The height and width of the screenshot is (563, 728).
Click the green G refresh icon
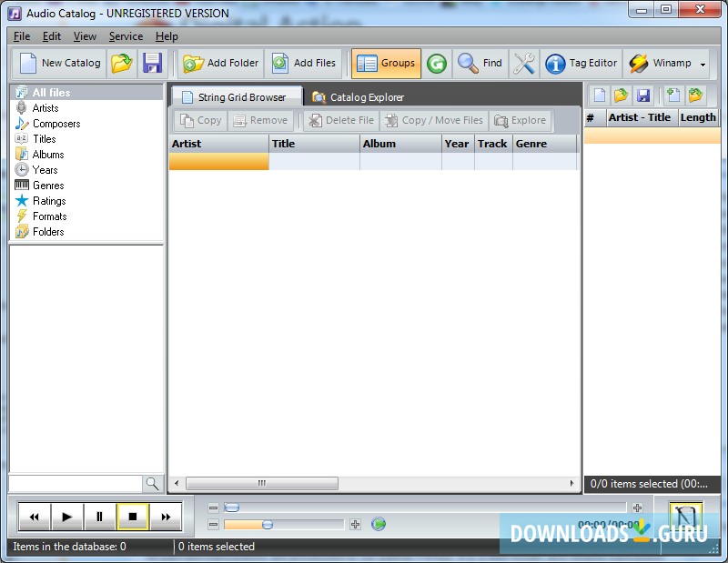pos(437,63)
